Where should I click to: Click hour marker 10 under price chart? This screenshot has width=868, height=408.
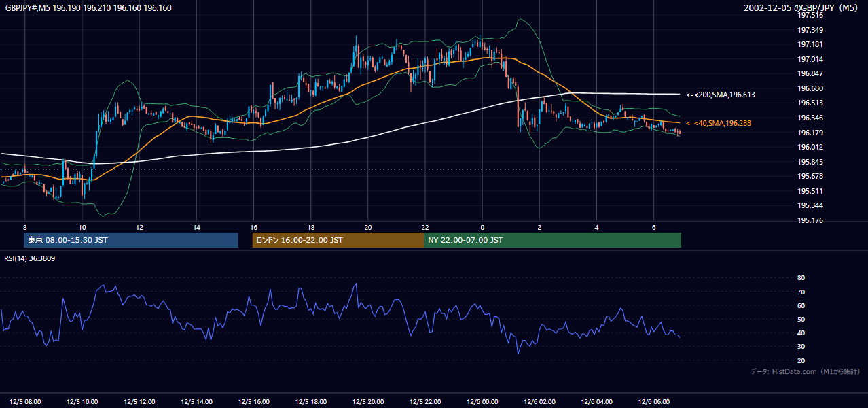pos(82,227)
